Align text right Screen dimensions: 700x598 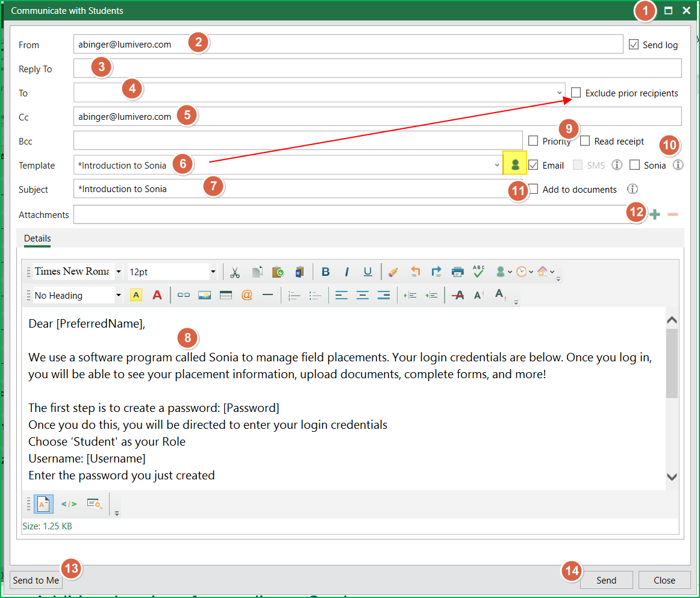[384, 296]
